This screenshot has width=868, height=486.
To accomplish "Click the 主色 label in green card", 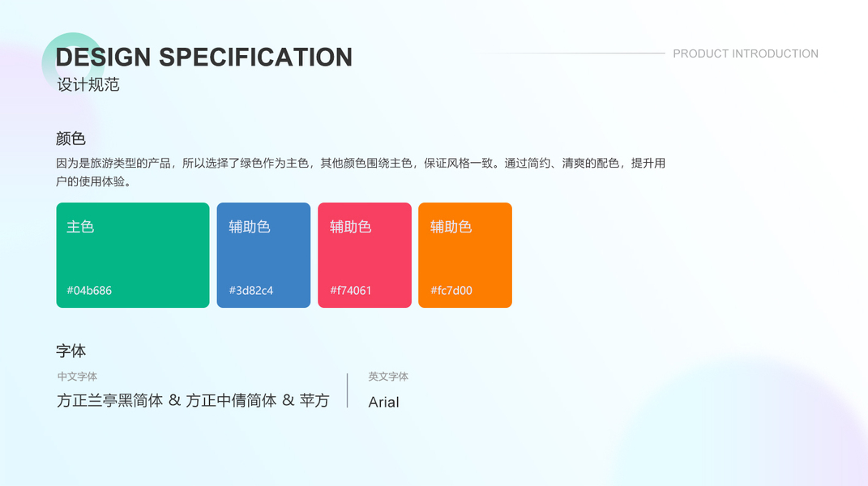I will [x=80, y=227].
